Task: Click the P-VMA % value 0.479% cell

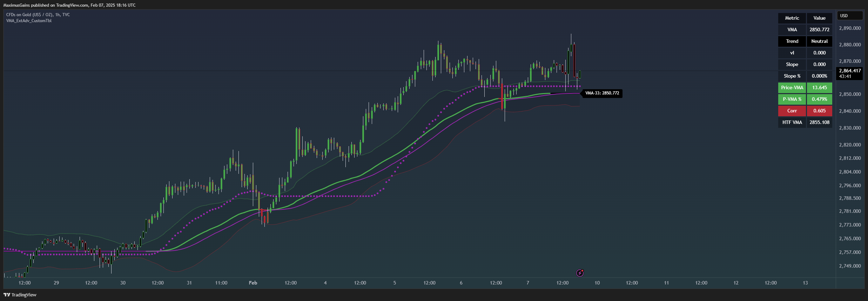Action: pyautogui.click(x=819, y=99)
